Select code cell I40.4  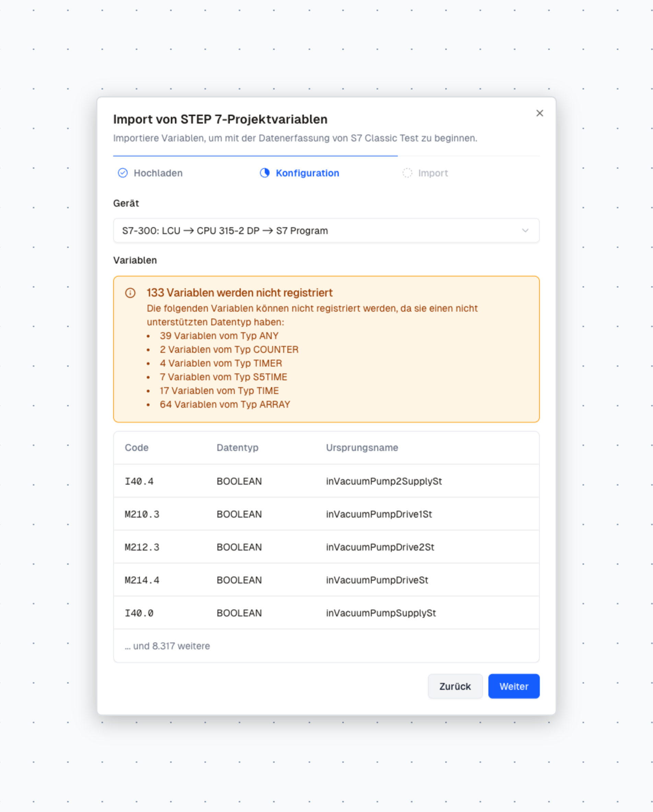point(139,481)
